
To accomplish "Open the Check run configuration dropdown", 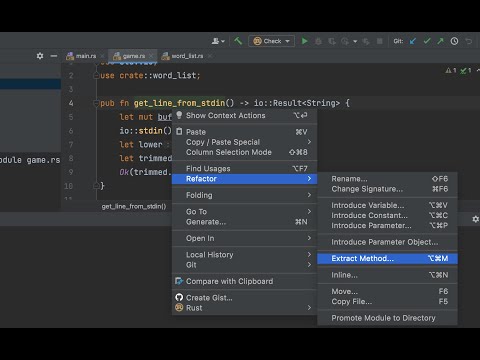I will click(272, 41).
